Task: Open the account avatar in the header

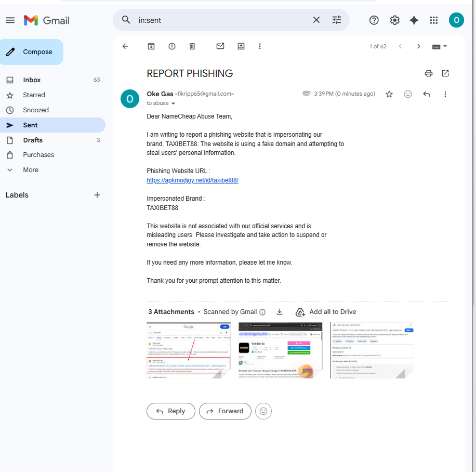Action: pyautogui.click(x=456, y=20)
